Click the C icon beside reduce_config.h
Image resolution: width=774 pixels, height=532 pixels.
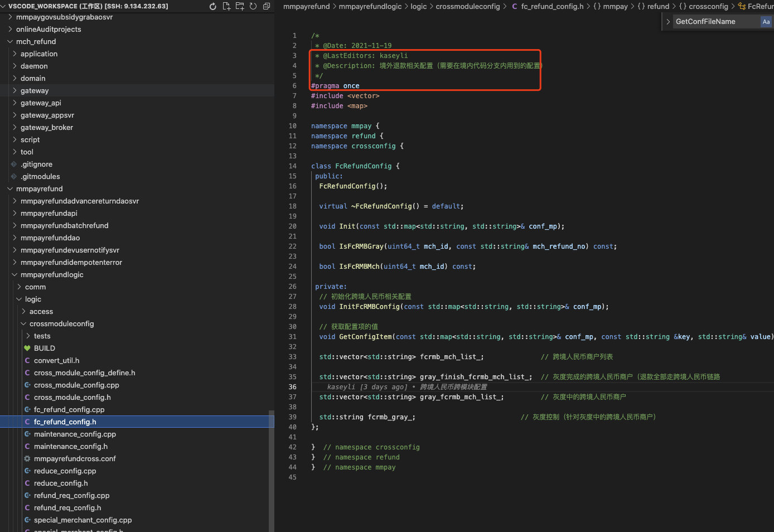click(27, 483)
